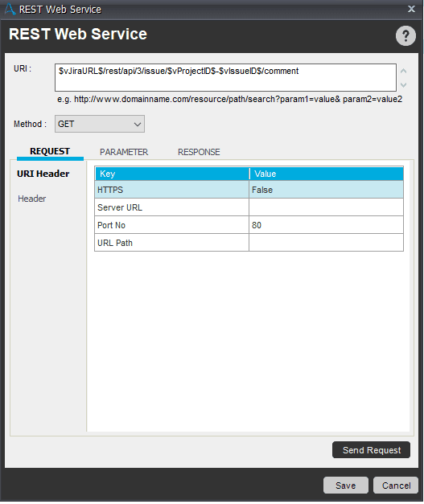Click the URL Path value cell
424x504 pixels.
tap(326, 243)
